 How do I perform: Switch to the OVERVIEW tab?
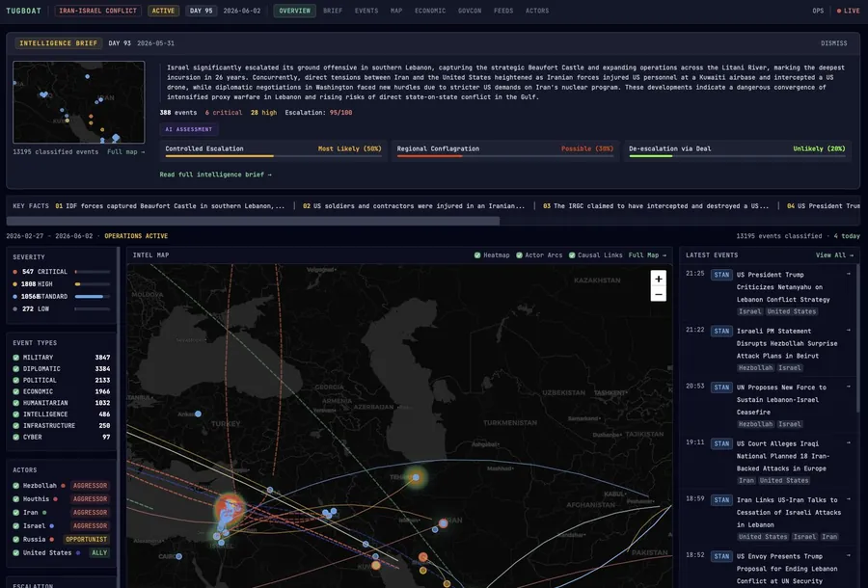pyautogui.click(x=294, y=11)
